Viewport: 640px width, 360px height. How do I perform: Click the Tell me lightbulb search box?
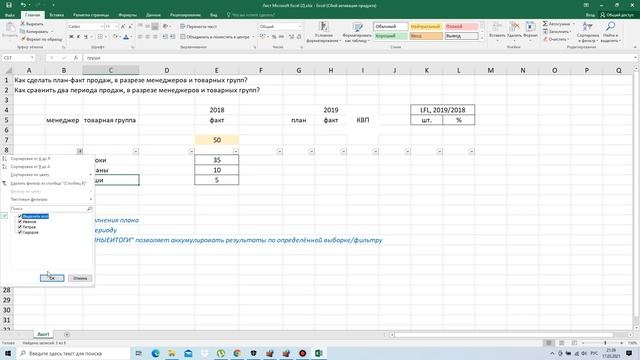click(x=250, y=15)
